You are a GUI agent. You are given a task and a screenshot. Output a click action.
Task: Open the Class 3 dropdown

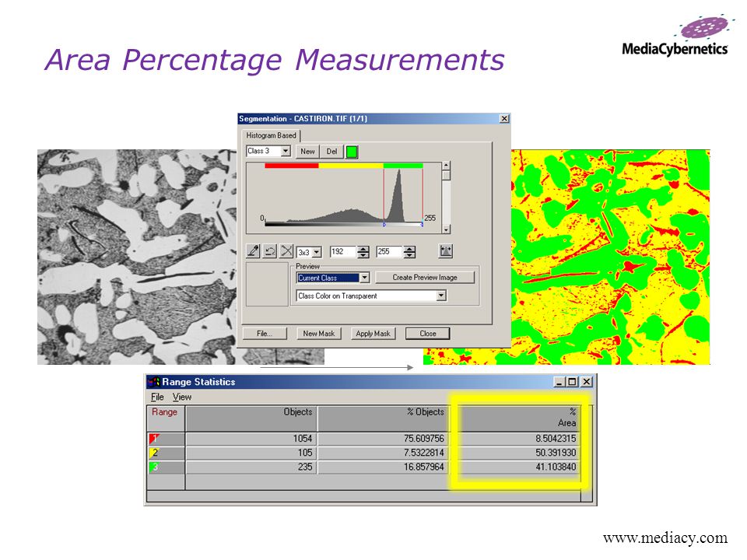(x=286, y=151)
